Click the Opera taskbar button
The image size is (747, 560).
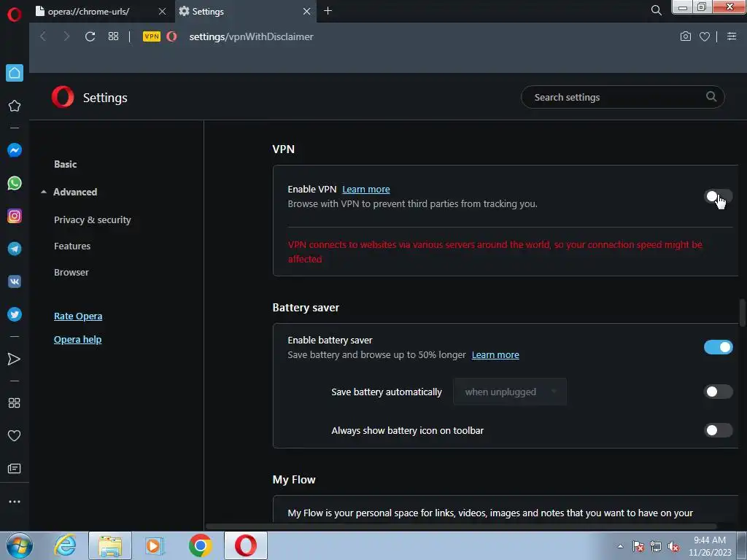tap(246, 545)
